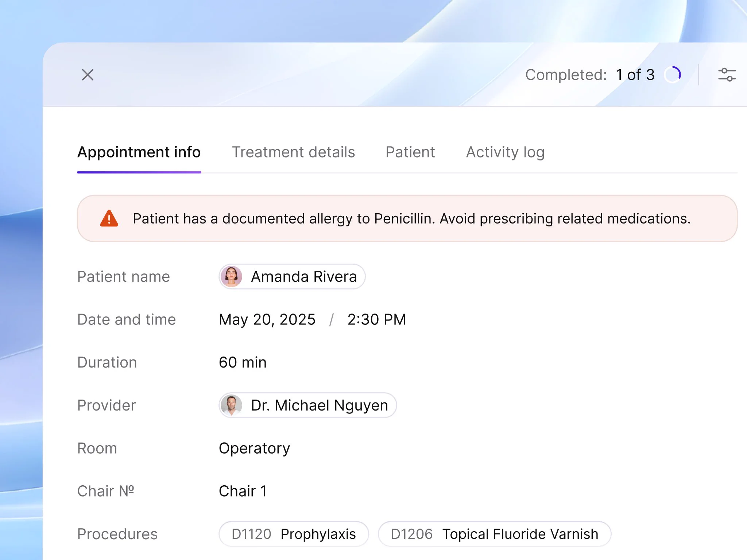
Task: Click the circular completion progress indicator
Action: tap(672, 75)
